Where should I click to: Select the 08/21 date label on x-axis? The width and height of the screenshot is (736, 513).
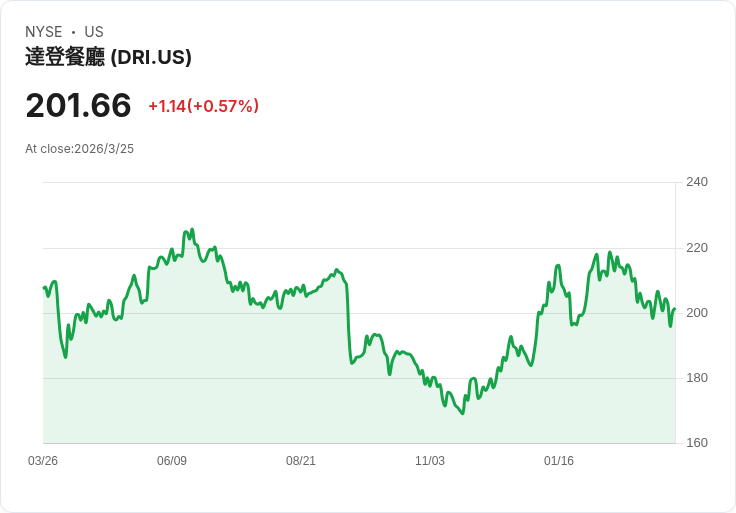(301, 461)
